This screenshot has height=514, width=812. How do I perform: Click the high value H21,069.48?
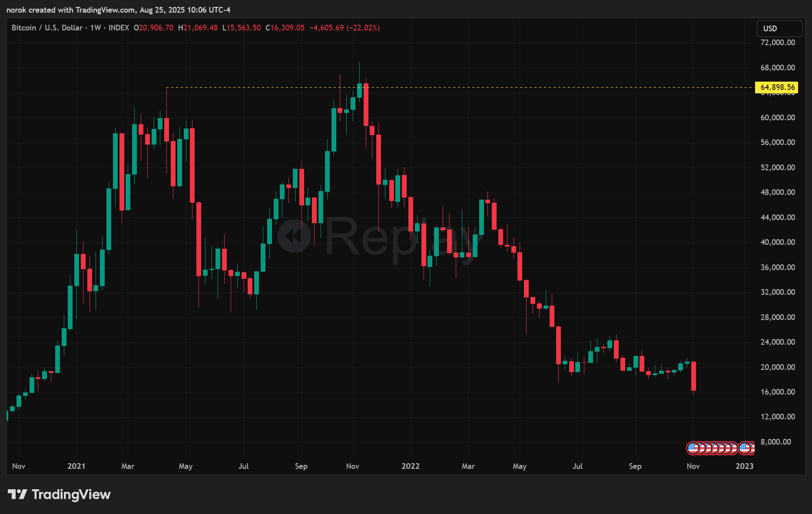[198, 28]
